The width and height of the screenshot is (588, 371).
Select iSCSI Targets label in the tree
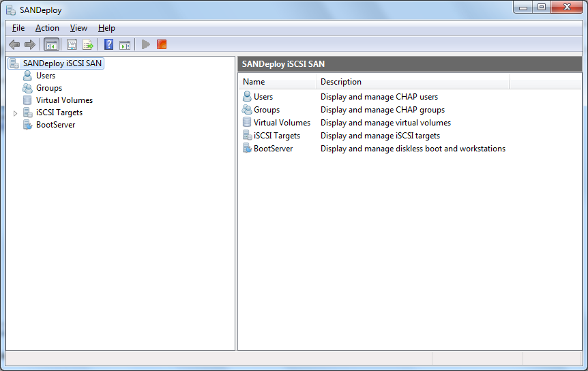(59, 113)
